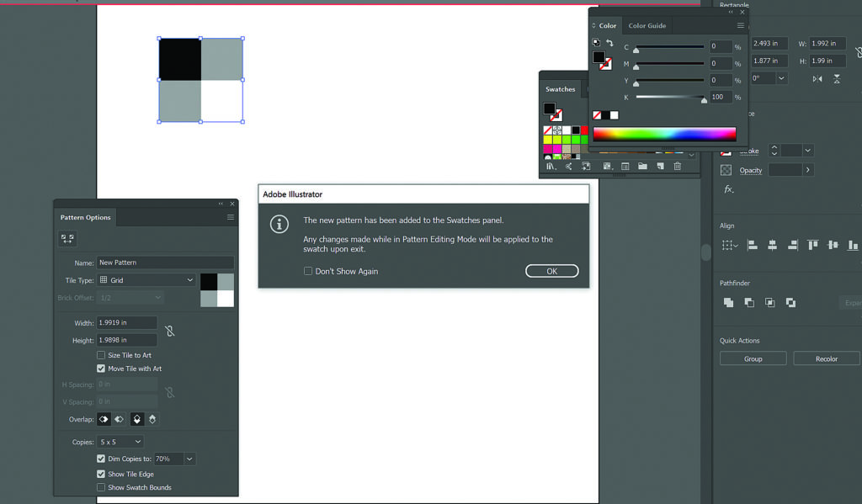Click the Recolor quick action button
The width and height of the screenshot is (862, 504).
click(826, 358)
